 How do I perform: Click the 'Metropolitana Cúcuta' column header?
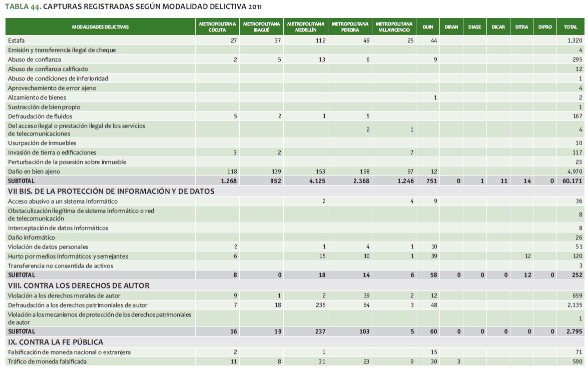click(217, 27)
